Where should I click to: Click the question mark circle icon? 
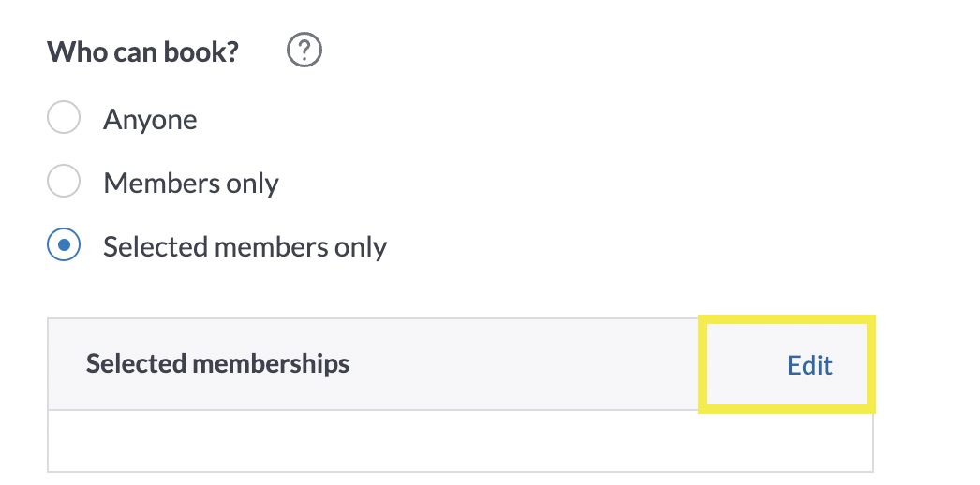pyautogui.click(x=304, y=51)
